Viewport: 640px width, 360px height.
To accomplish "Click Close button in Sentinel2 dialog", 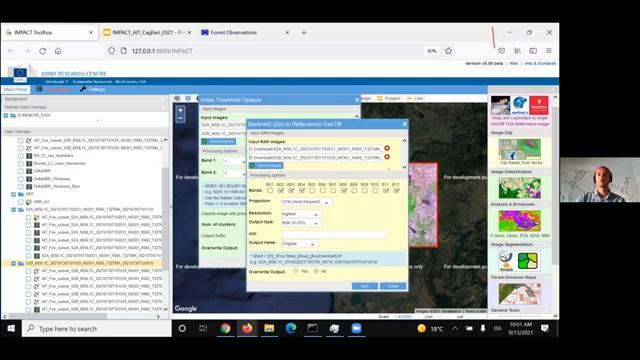I will tap(393, 286).
